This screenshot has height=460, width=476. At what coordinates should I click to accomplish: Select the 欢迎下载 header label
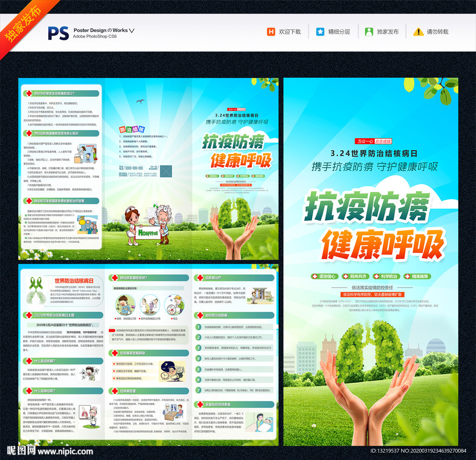290,32
